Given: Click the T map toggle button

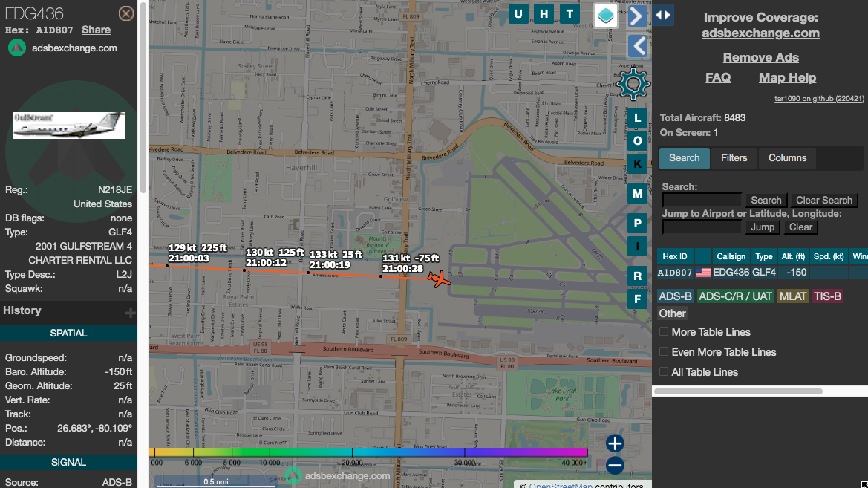Looking at the screenshot, I should (x=570, y=14).
